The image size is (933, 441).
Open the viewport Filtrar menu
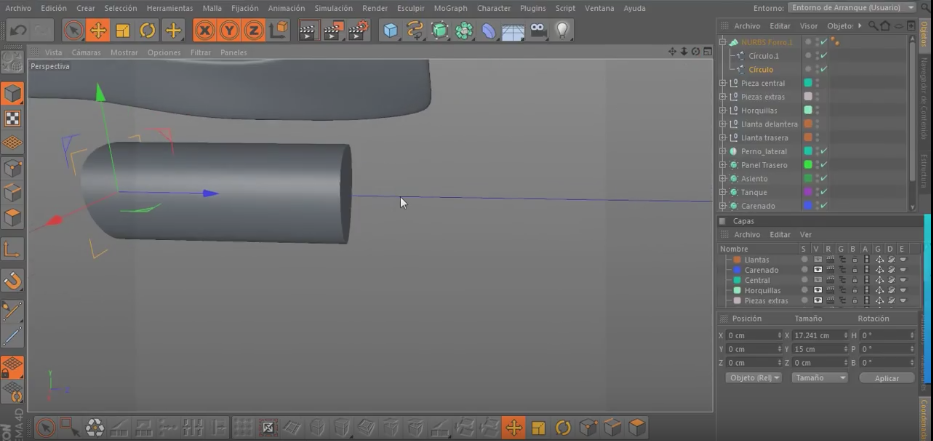pyautogui.click(x=201, y=52)
